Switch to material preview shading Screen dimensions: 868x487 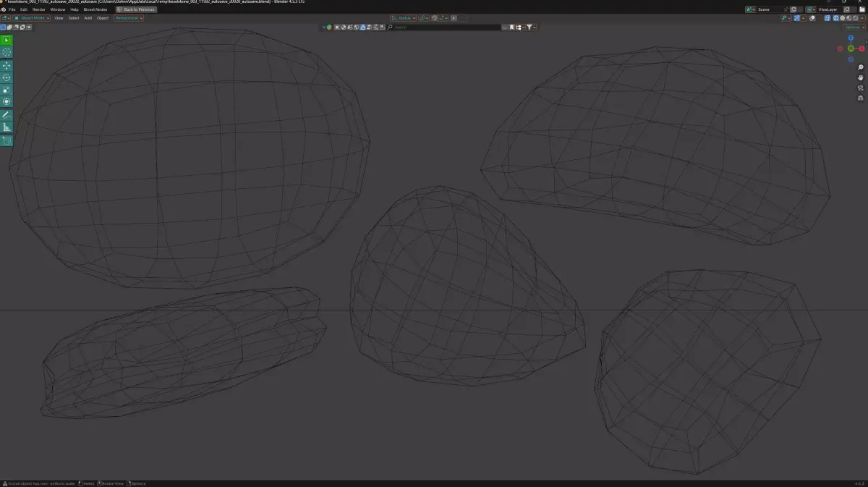[x=848, y=18]
